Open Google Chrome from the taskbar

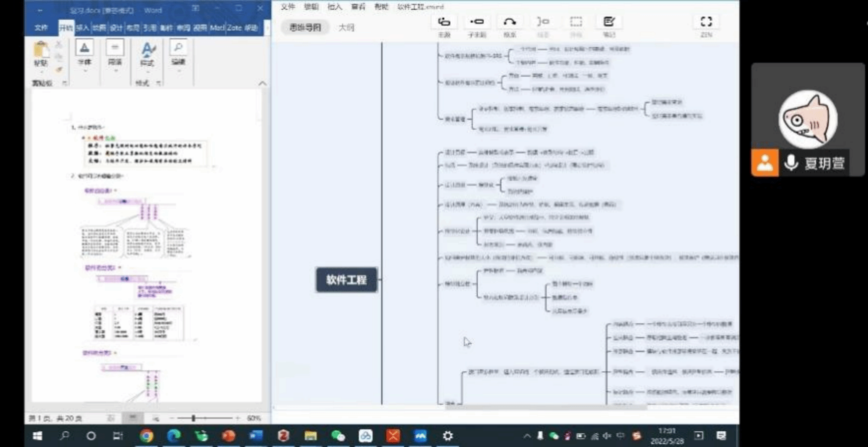146,436
